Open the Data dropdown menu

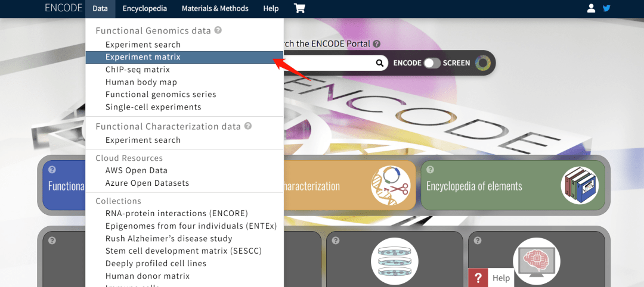(100, 8)
